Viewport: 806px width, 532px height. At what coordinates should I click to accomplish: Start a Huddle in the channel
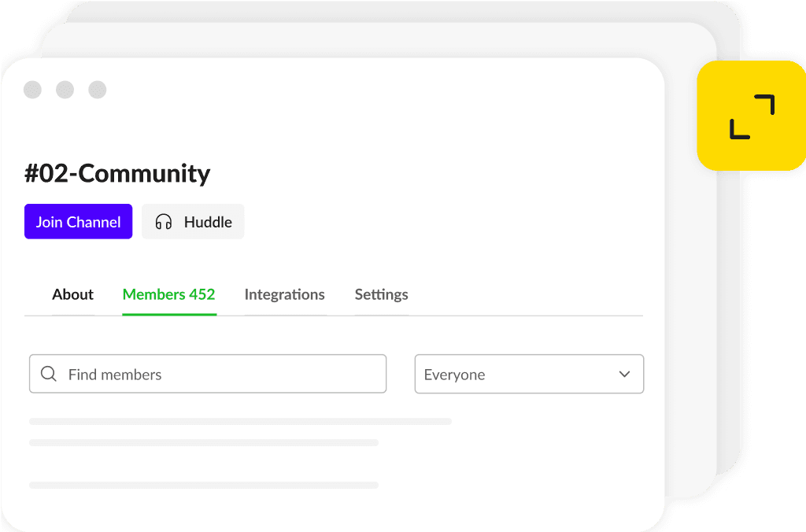[192, 221]
